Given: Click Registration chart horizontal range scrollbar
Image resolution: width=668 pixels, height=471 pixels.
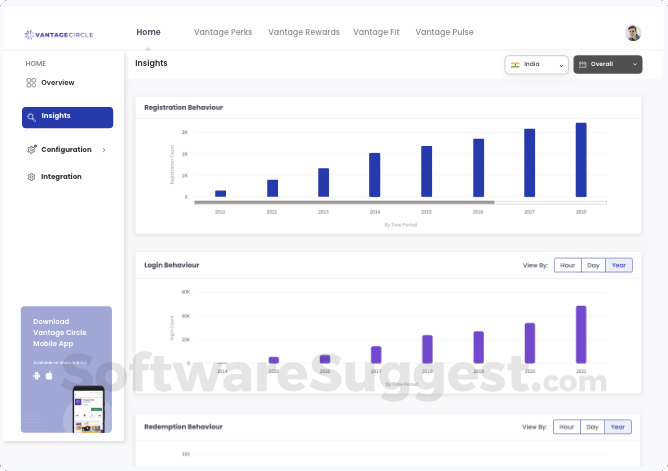Looking at the screenshot, I should (x=400, y=203).
